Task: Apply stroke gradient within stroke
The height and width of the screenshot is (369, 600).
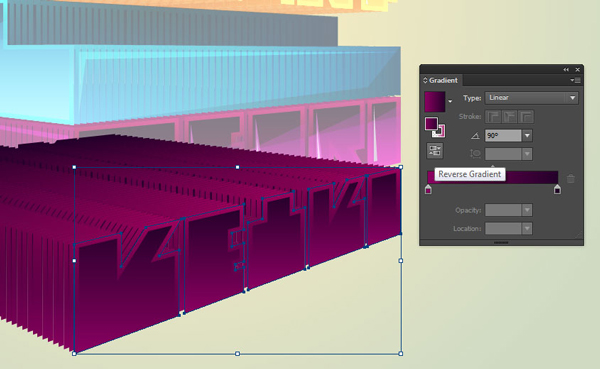Action: (492, 116)
